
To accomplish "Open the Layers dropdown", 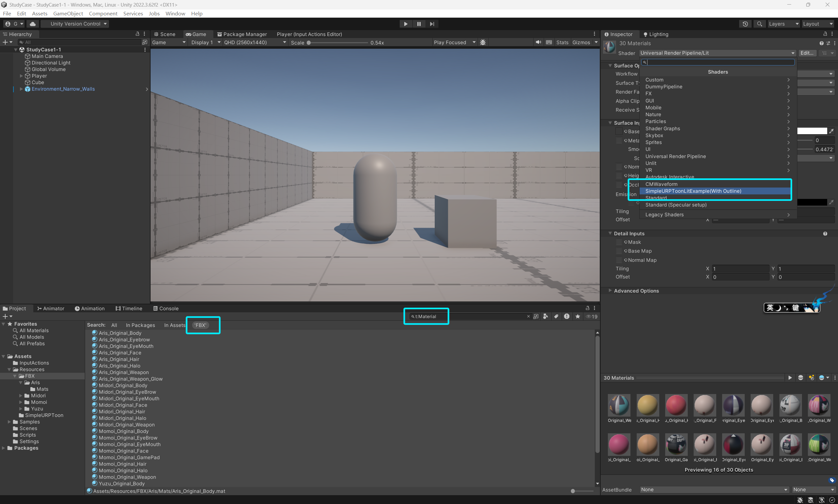I will tap(783, 24).
